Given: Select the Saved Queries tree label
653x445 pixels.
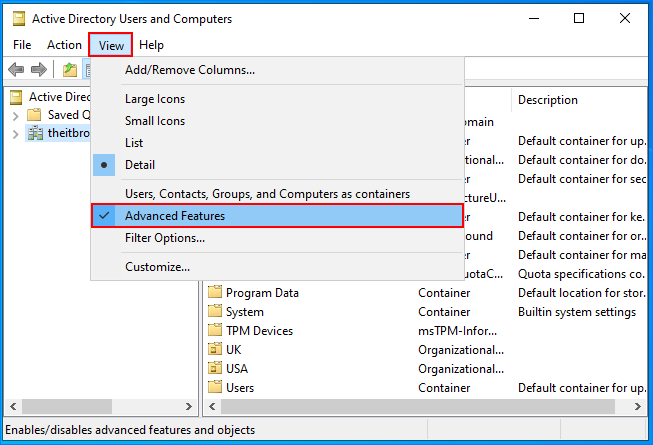Looking at the screenshot, I should coord(69,114).
